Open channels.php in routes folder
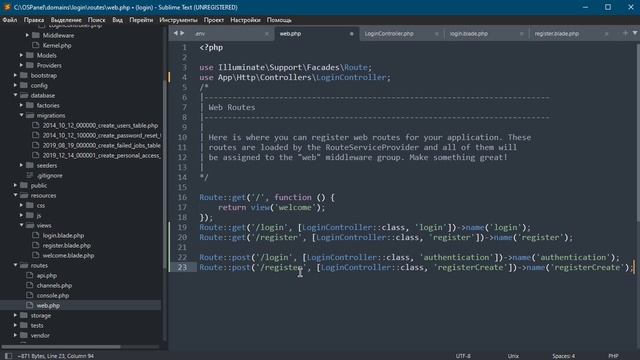This screenshot has width=640, height=360. tap(54, 285)
